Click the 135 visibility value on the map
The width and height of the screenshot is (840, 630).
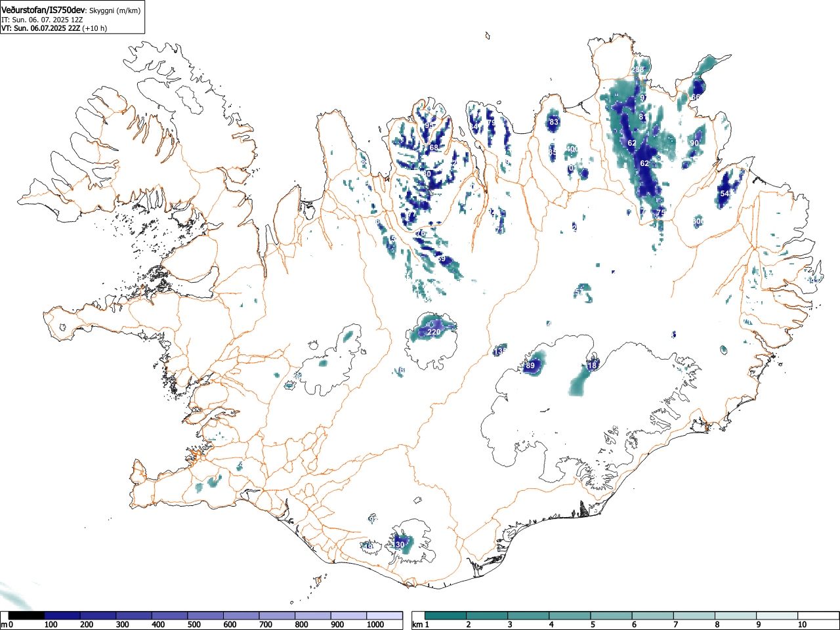click(x=500, y=352)
